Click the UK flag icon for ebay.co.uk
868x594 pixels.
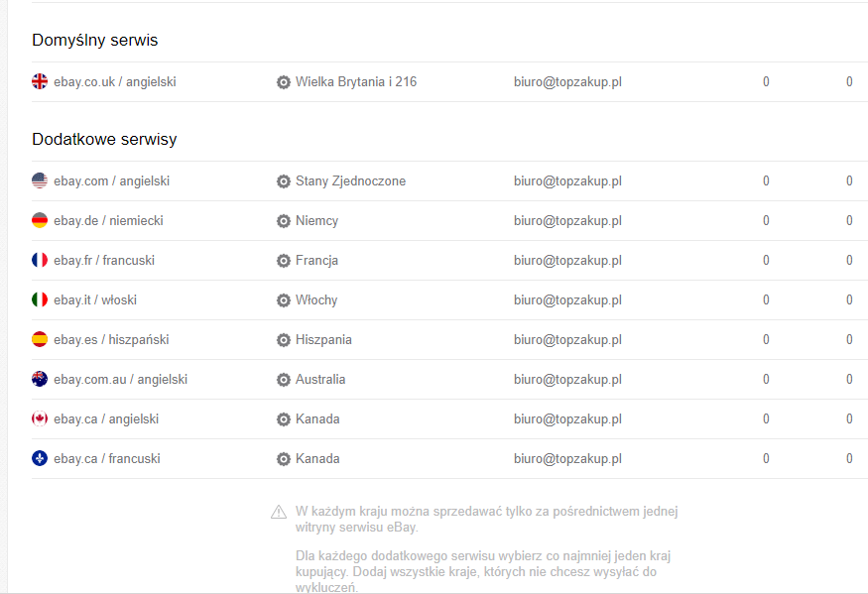click(40, 82)
